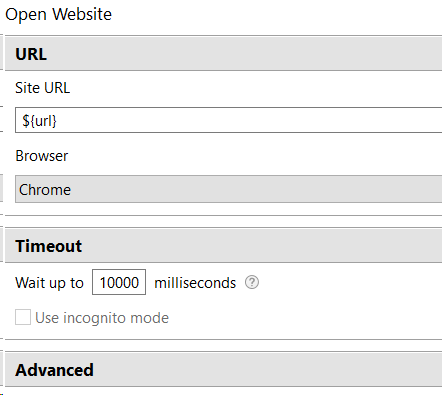The width and height of the screenshot is (442, 395).
Task: Click the Open Website panel title
Action: pos(59,14)
